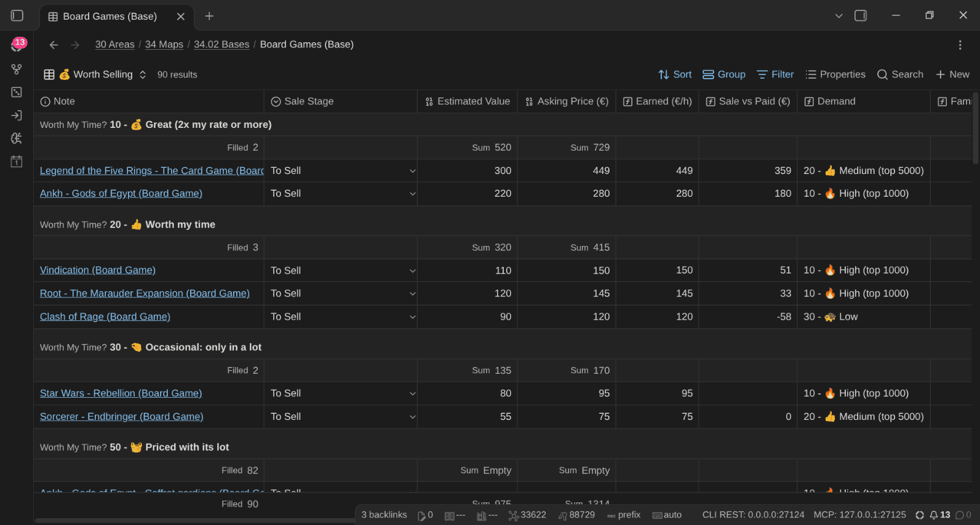This screenshot has width=980, height=525.
Task: Open graph view from the ribbon
Action: [17, 69]
